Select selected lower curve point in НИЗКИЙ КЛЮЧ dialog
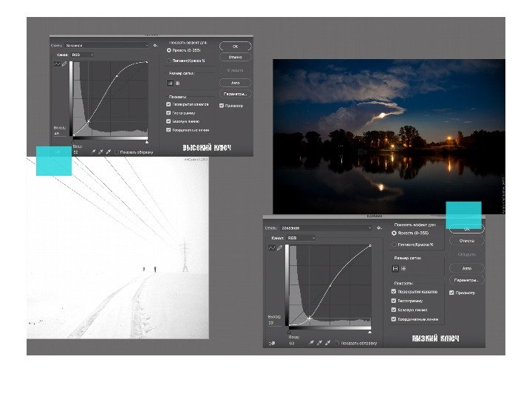This screenshot has width=532, height=399. click(310, 318)
